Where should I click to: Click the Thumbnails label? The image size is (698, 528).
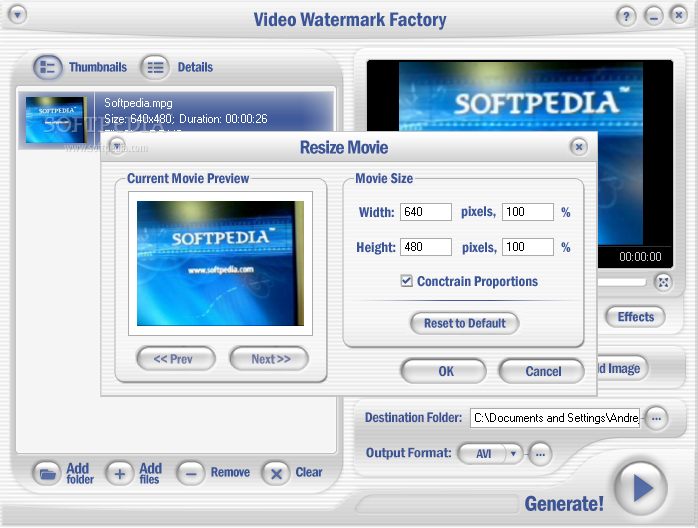click(97, 67)
